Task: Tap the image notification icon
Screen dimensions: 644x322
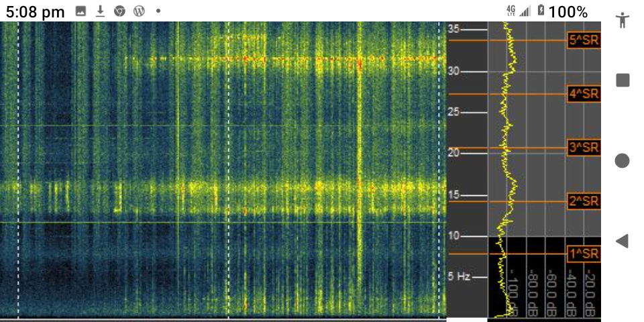Action: [x=80, y=11]
